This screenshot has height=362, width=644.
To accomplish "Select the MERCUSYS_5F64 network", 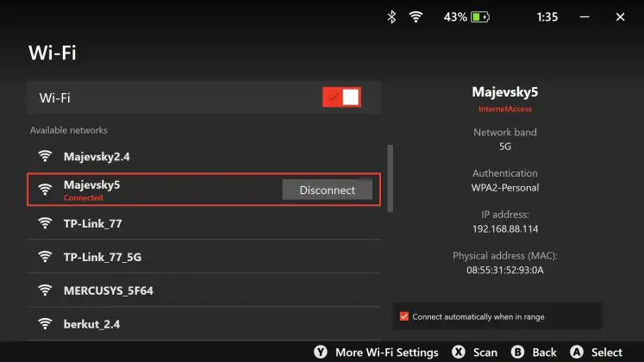I will pyautogui.click(x=203, y=290).
